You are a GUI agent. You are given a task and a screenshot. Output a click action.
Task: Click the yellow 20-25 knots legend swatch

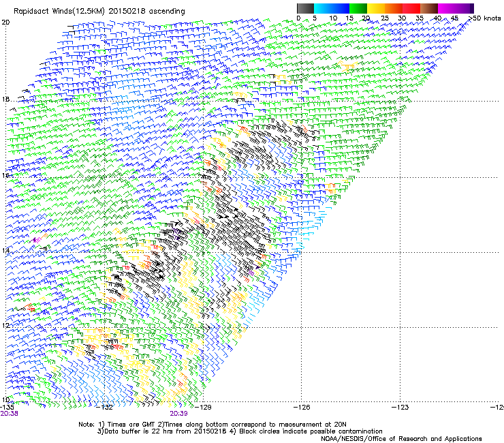375,8
